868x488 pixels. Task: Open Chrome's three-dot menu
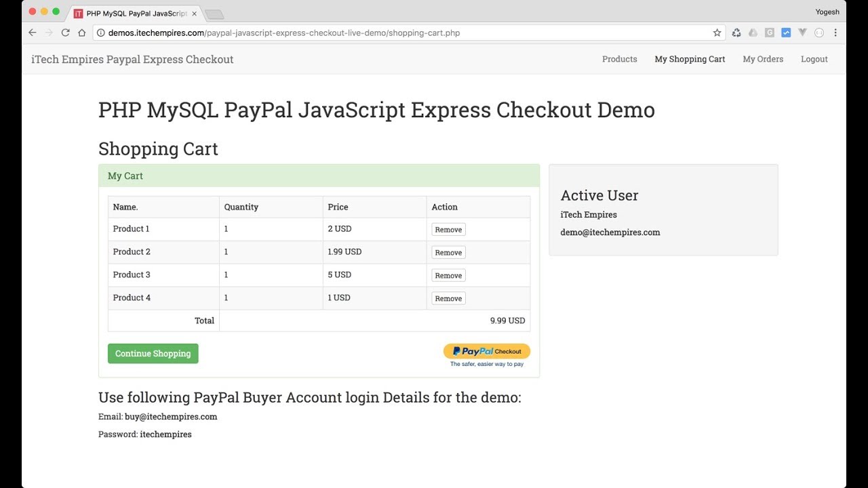835,33
